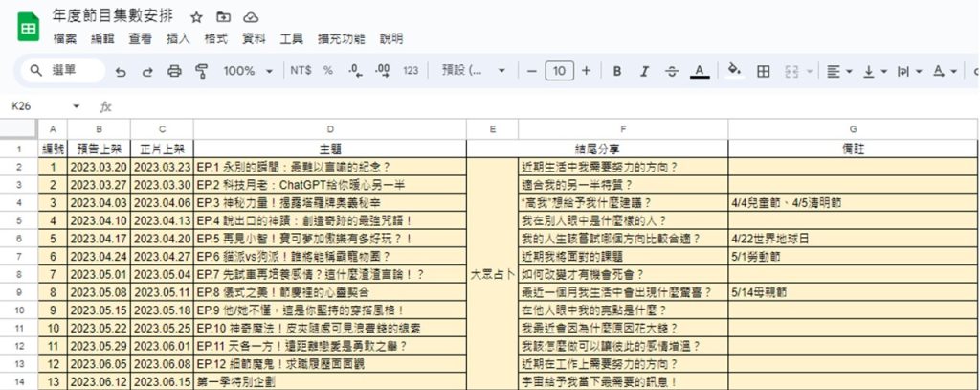Increase font size with plus
This screenshot has width=980, height=390.
point(587,71)
